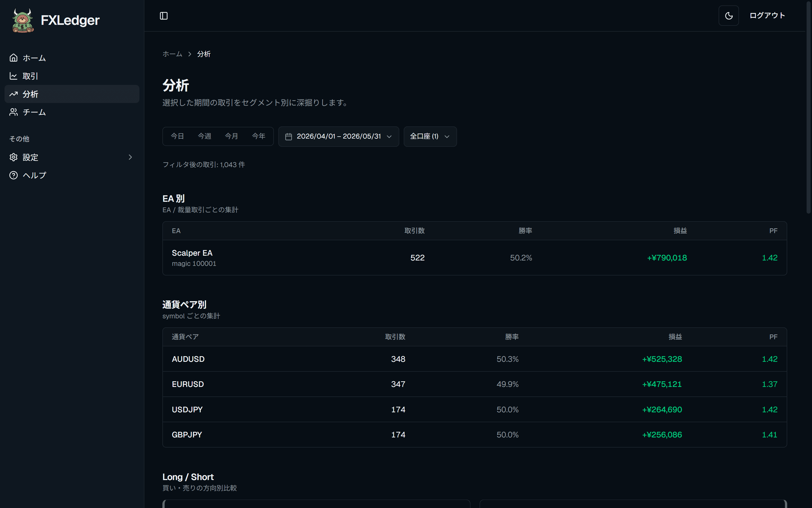Click the 取引数 header in EA table
Viewport: 812px width, 508px height.
click(414, 231)
